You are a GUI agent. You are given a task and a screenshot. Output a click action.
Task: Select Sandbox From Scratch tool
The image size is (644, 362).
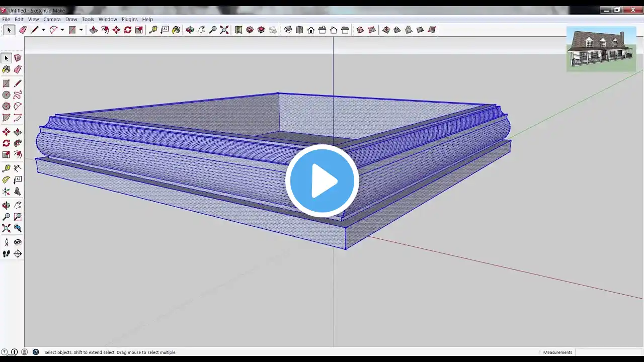pos(372,30)
